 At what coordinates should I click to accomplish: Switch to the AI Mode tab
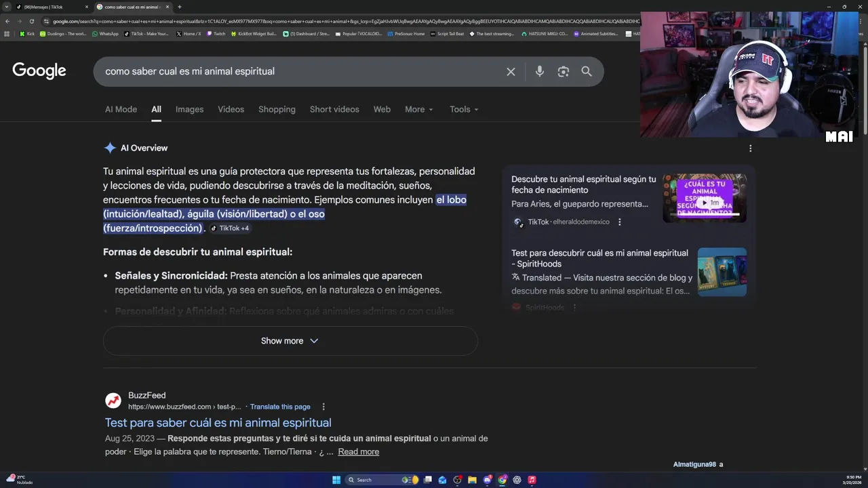(x=121, y=109)
